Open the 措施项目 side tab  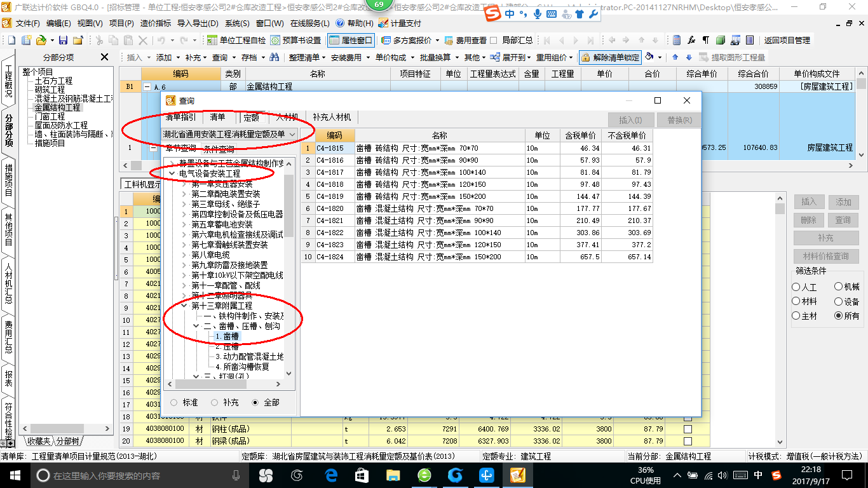(x=8, y=180)
